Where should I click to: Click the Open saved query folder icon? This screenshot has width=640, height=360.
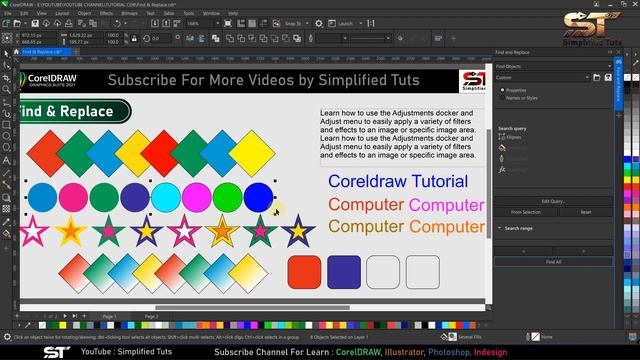596,77
